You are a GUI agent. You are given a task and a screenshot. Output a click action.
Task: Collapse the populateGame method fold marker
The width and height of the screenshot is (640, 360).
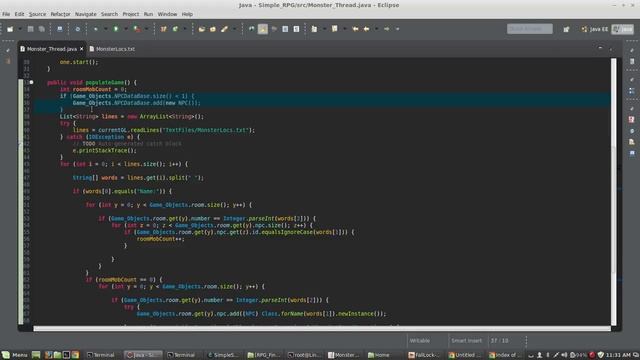[x=31, y=82]
